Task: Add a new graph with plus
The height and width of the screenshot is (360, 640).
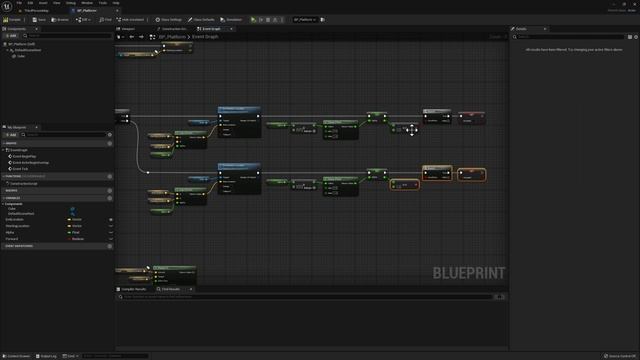Action: pyautogui.click(x=110, y=144)
